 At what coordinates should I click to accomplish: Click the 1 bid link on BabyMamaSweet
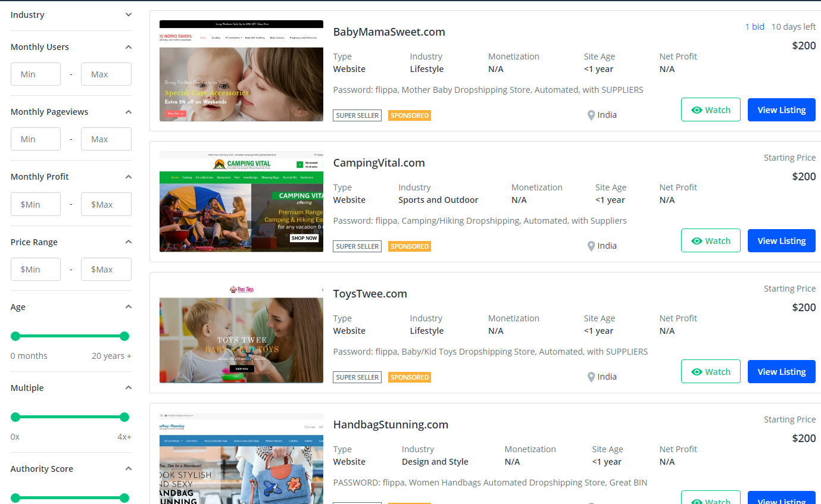(x=754, y=27)
